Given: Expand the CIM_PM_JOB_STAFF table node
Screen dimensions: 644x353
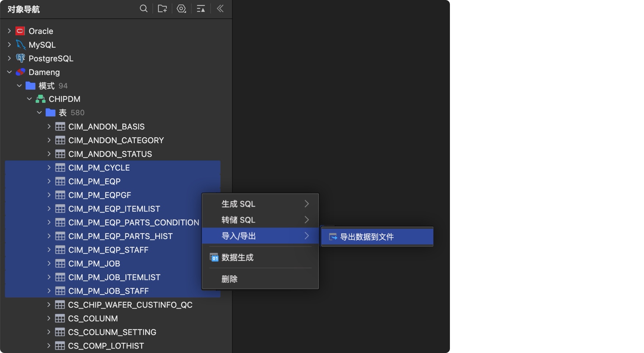Looking at the screenshot, I should [x=49, y=291].
